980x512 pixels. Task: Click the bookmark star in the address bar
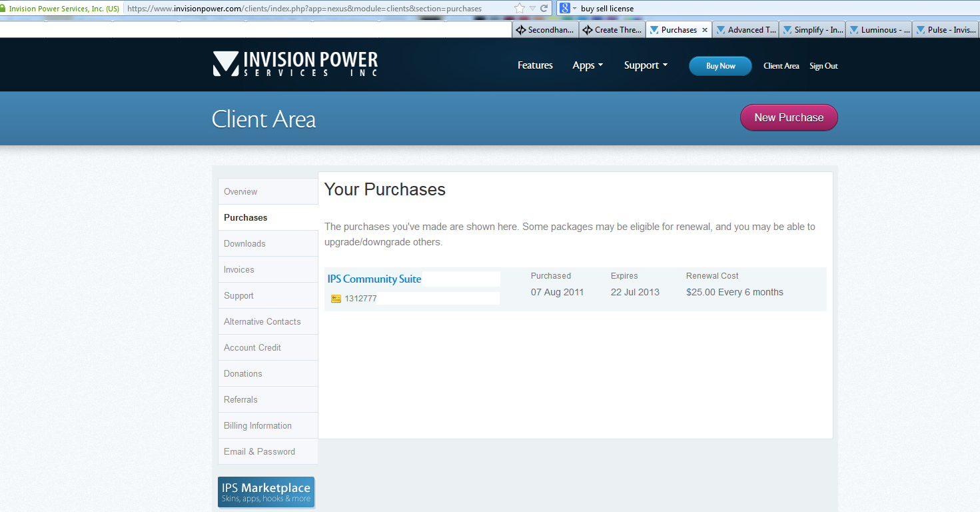coord(520,9)
